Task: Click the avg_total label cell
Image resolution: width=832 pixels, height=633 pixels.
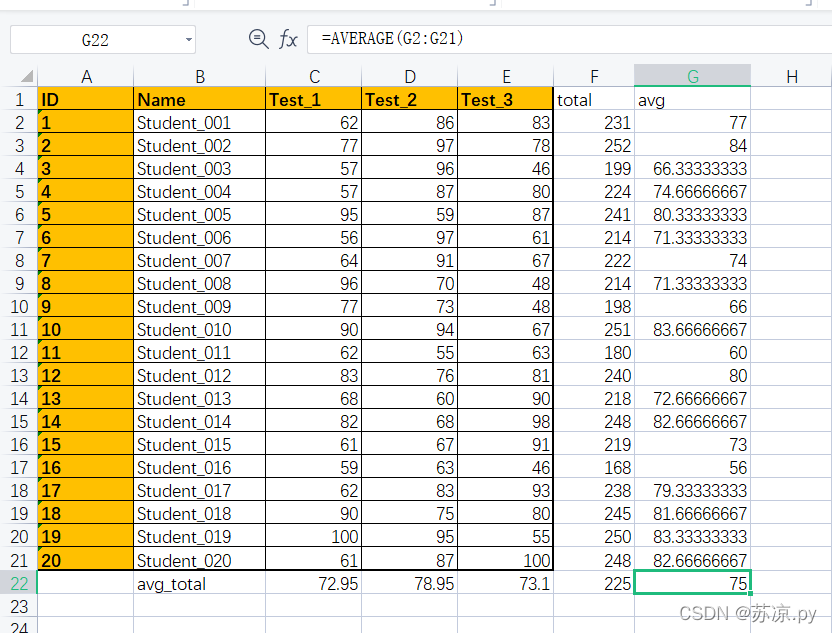Action: pyautogui.click(x=200, y=583)
